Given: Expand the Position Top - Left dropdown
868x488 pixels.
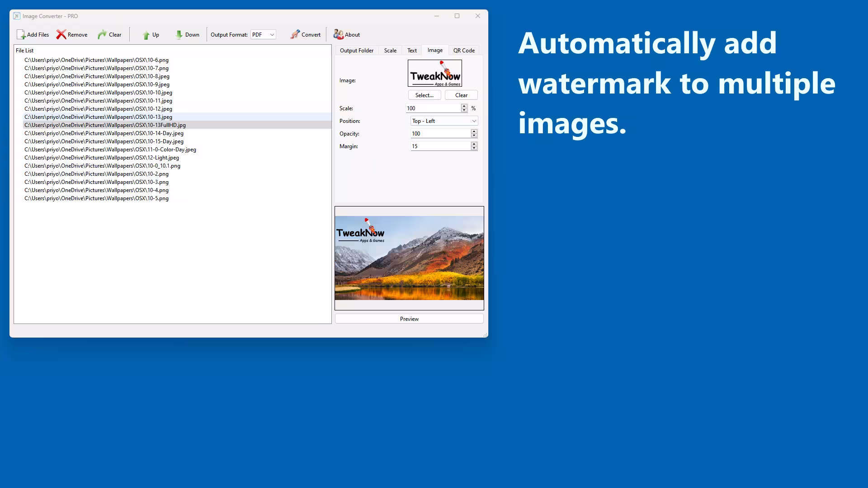Looking at the screenshot, I should pyautogui.click(x=444, y=121).
